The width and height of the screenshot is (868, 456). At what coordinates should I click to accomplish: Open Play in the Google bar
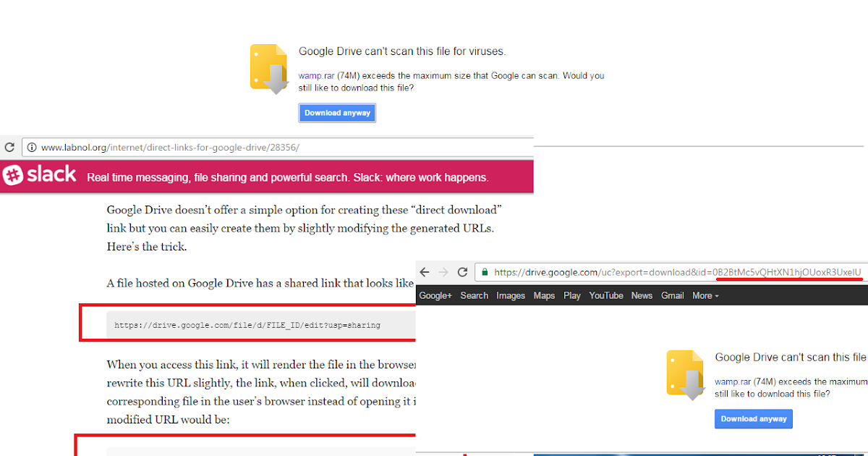(x=572, y=295)
